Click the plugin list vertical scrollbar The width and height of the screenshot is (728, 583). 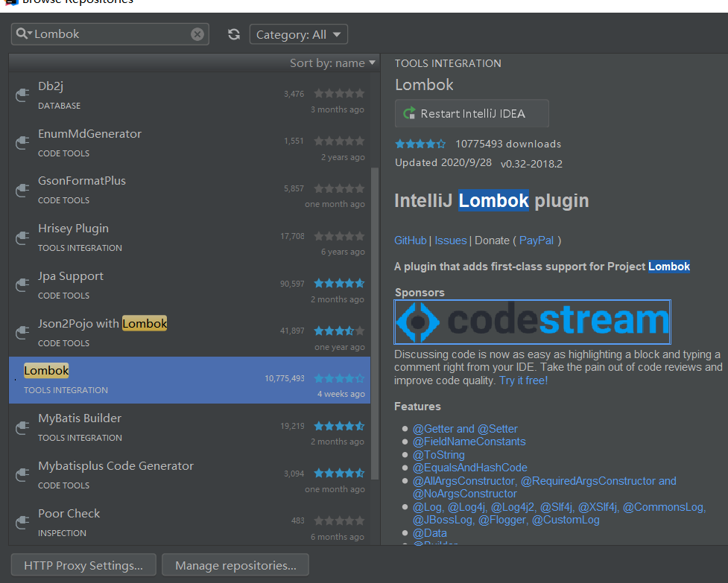(375, 323)
